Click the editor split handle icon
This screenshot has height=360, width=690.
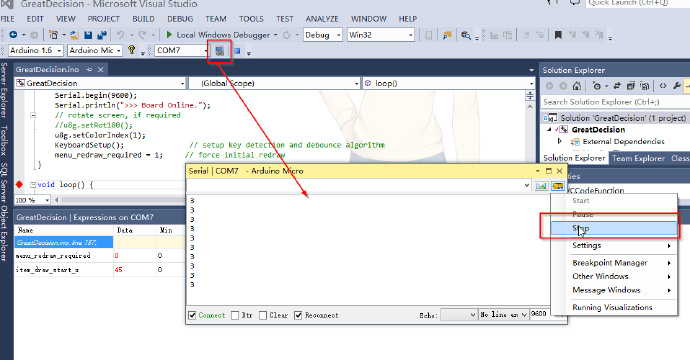[530, 96]
